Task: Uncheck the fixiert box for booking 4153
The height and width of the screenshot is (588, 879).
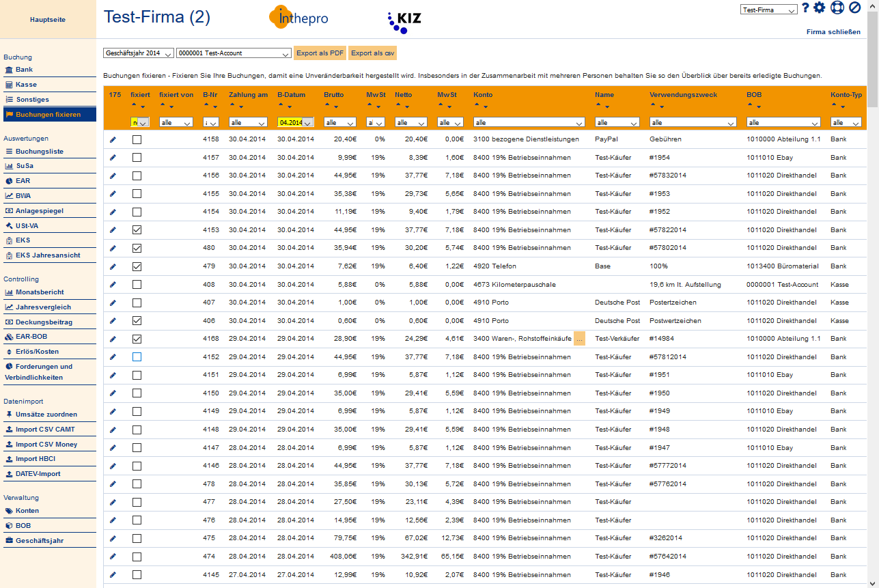Action: click(137, 230)
